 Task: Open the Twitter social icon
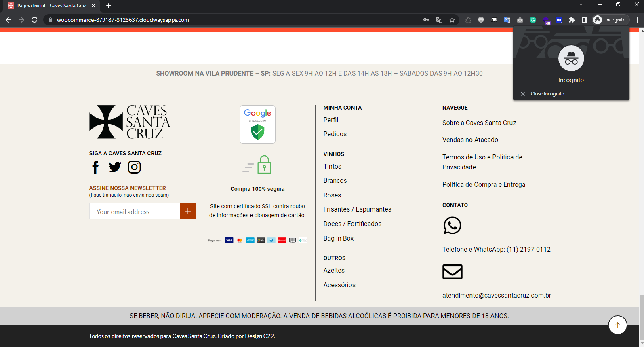pyautogui.click(x=115, y=167)
